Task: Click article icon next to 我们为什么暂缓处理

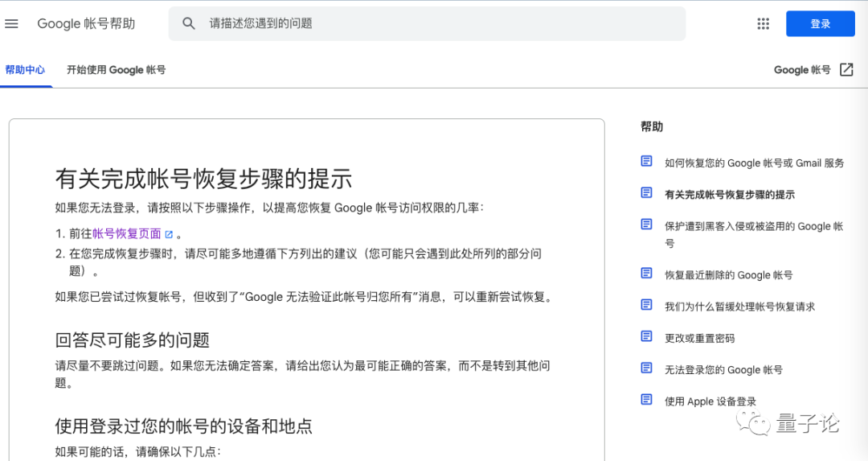Action: [x=646, y=305]
